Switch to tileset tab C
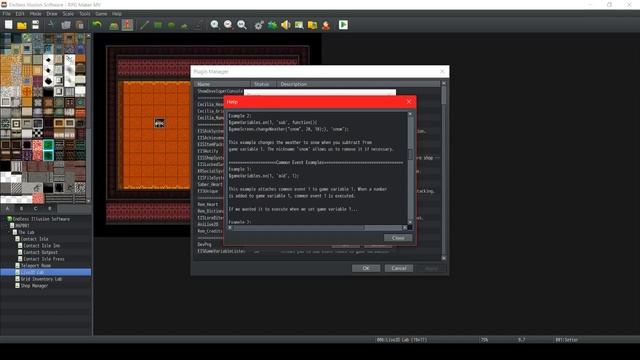640x360 pixels. 36,209
